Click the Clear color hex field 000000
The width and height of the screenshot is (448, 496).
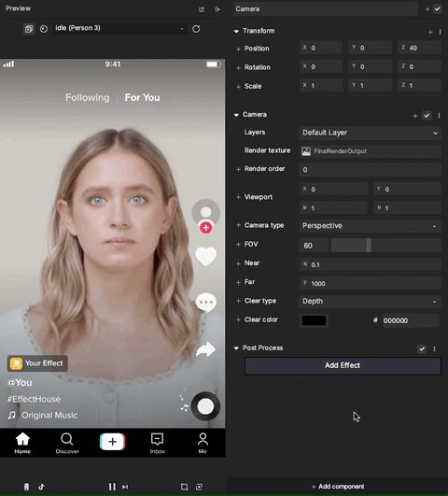click(411, 320)
